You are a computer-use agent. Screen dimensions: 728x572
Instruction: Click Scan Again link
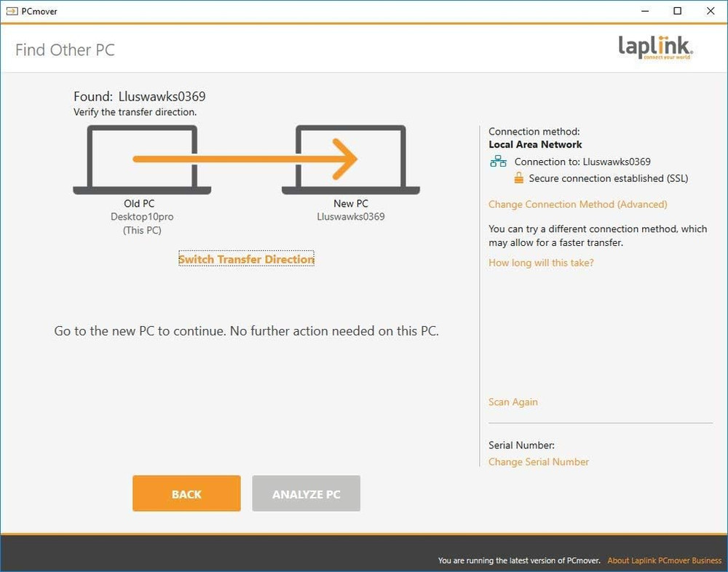coord(513,402)
